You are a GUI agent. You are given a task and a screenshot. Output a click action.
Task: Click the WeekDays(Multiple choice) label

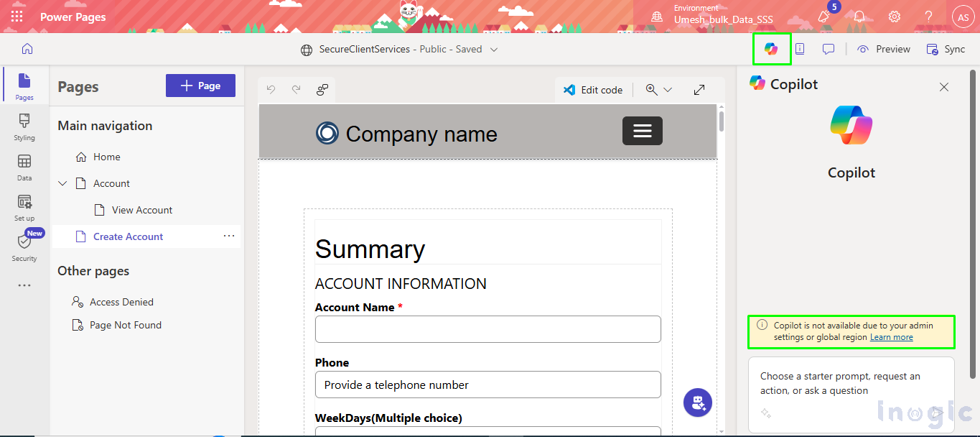[x=388, y=418]
